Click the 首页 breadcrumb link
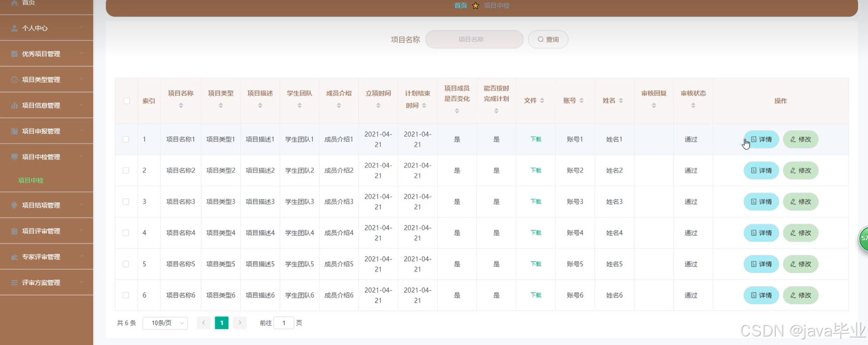Image resolution: width=868 pixels, height=345 pixels. pyautogui.click(x=461, y=5)
